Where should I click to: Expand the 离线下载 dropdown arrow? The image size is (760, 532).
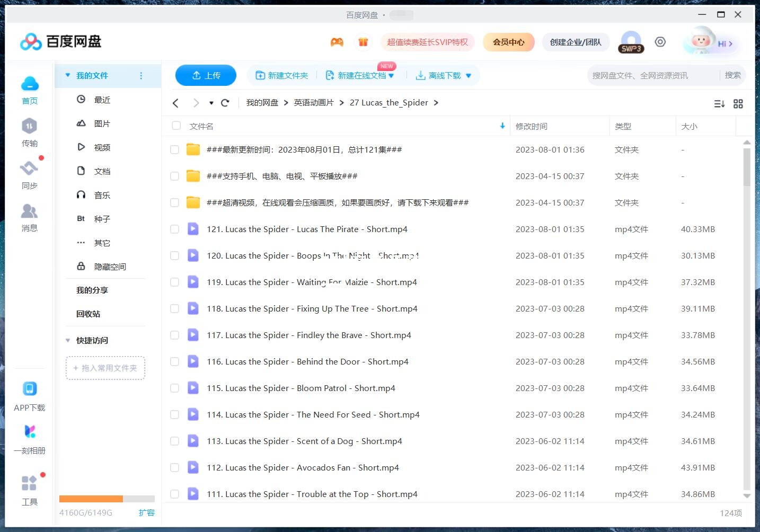coord(469,76)
